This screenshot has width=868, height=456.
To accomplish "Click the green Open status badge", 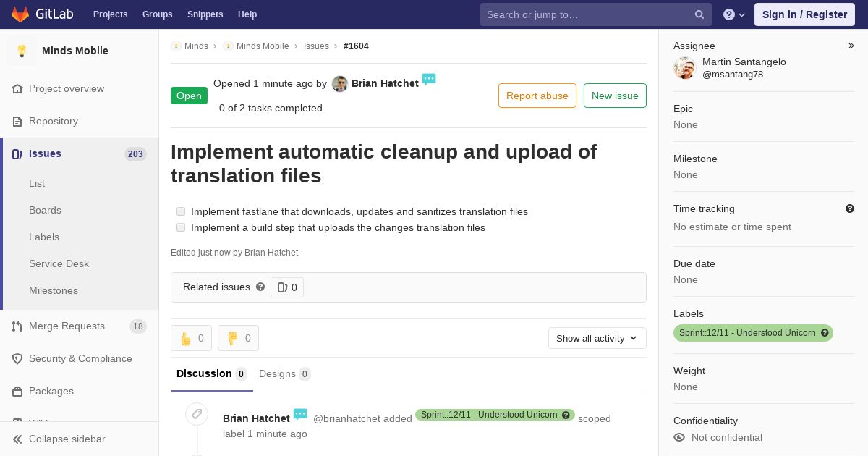I will tap(189, 96).
